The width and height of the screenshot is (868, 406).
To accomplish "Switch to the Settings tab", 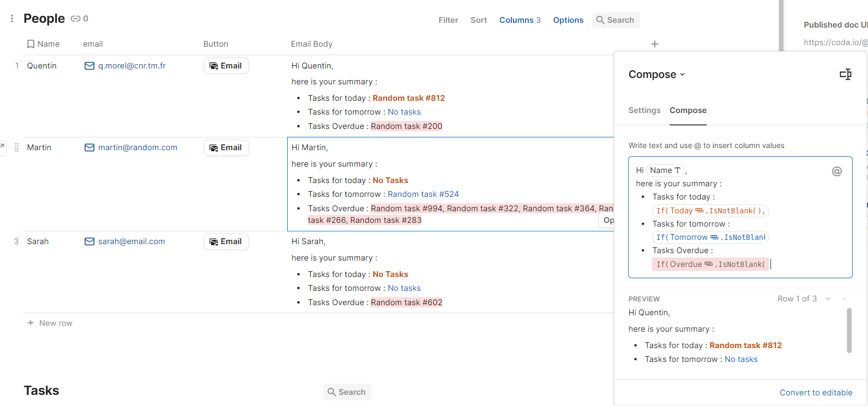I will (x=644, y=110).
